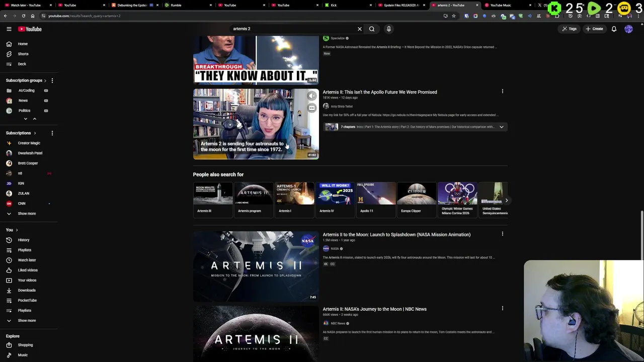Expand the You section
Image resolution: width=644 pixels, height=362 pixels.
tap(12, 230)
